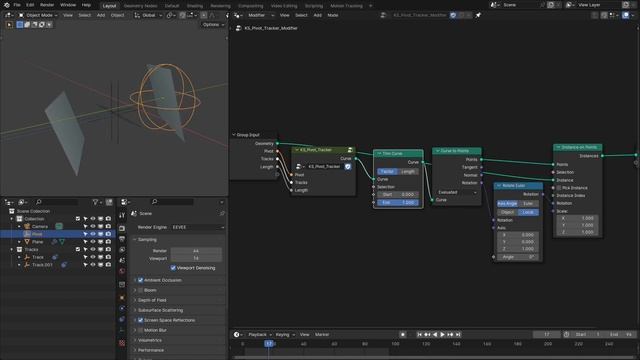Collapse the Collection in outliner
The image size is (640, 360).
12,219
